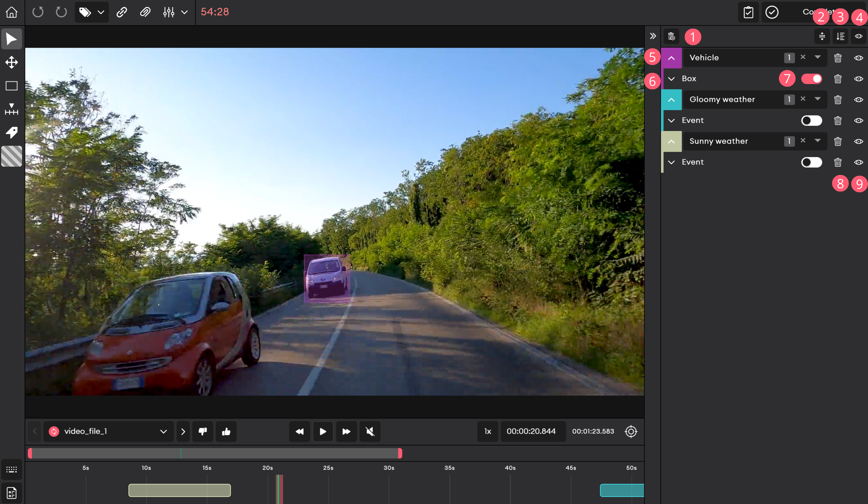Hide the Vehicle annotation
This screenshot has width=868, height=504.
click(x=859, y=58)
